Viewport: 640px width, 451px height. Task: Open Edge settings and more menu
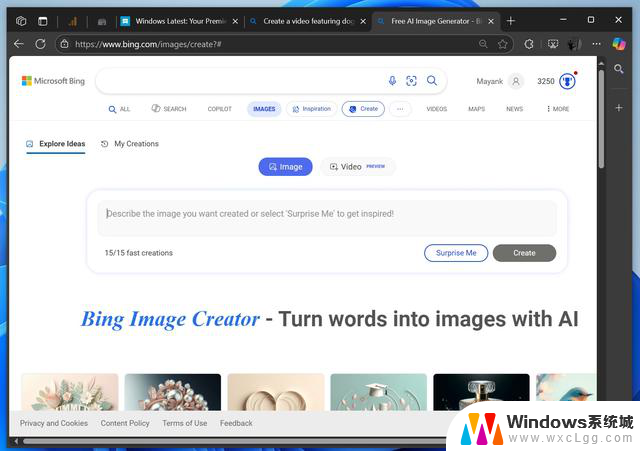(x=596, y=44)
